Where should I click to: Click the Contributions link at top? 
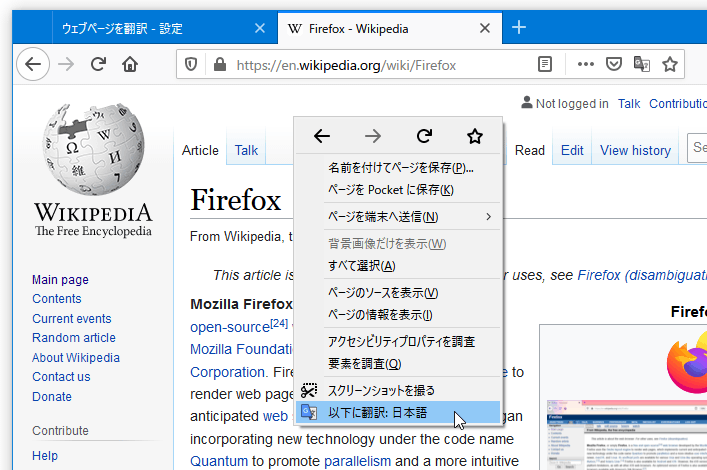click(678, 104)
